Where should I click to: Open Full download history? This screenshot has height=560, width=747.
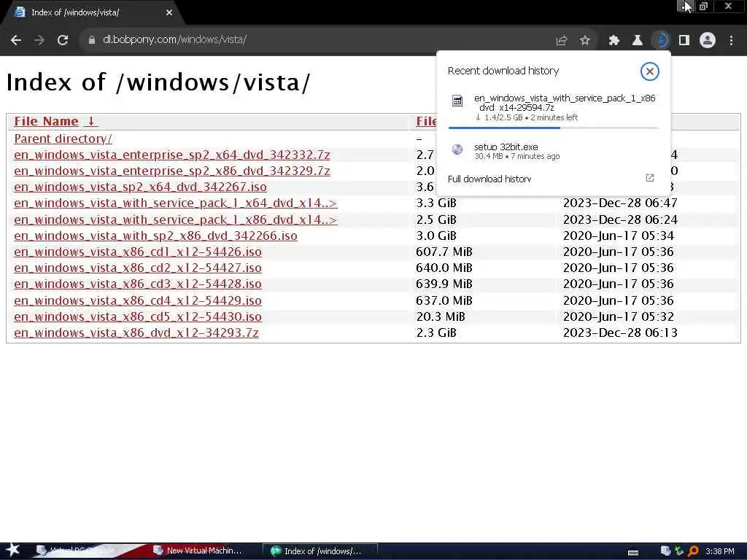click(489, 179)
